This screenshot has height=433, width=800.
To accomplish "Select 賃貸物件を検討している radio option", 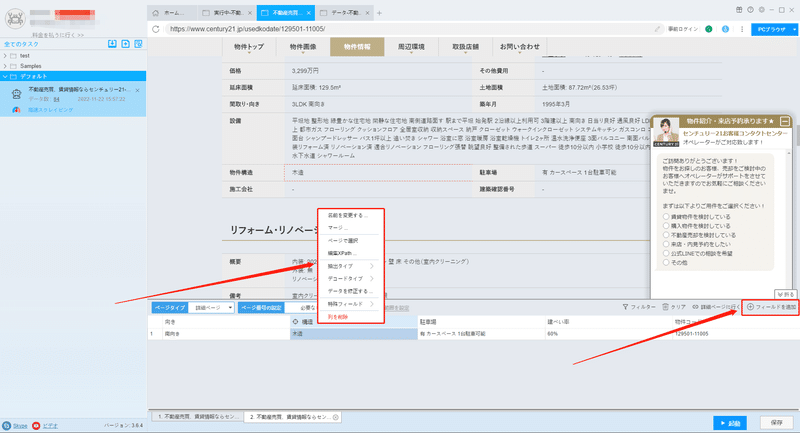I will (666, 217).
